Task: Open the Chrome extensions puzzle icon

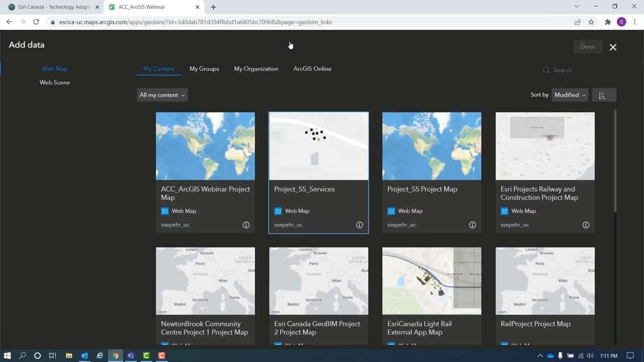Action: (x=608, y=22)
